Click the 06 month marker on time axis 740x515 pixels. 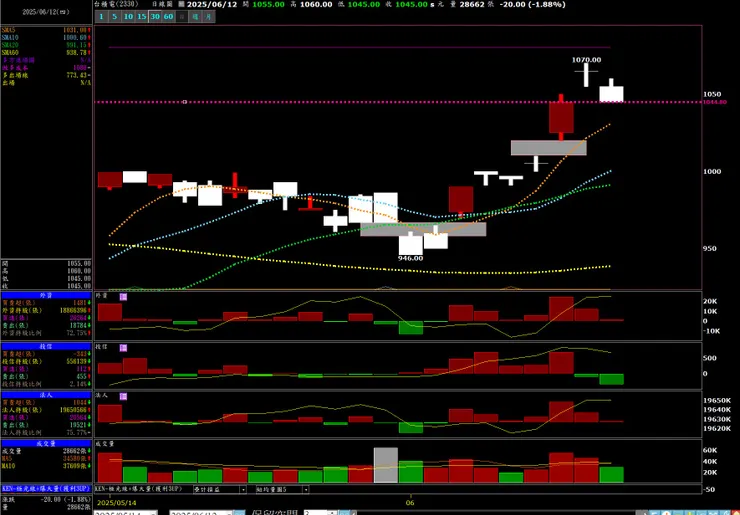click(x=410, y=503)
